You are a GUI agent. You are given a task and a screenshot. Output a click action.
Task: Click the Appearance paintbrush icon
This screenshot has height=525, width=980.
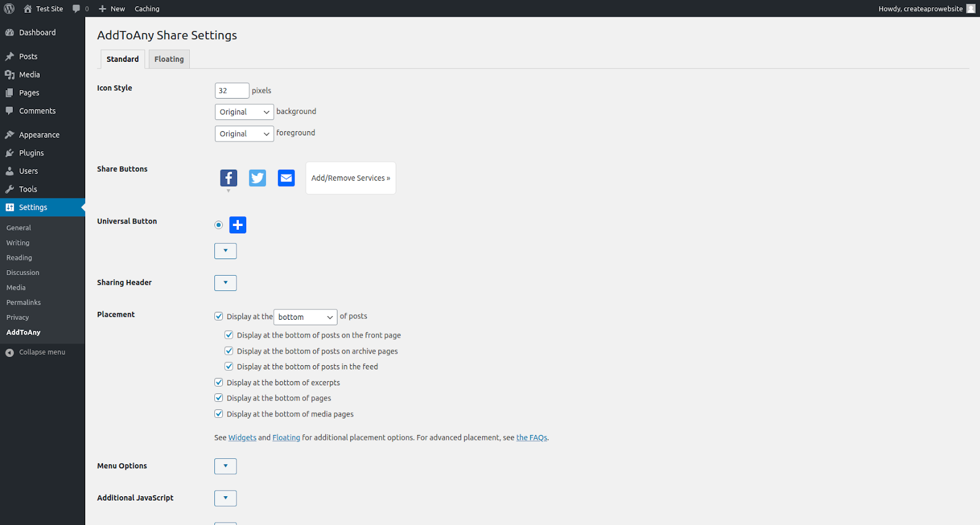[10, 135]
